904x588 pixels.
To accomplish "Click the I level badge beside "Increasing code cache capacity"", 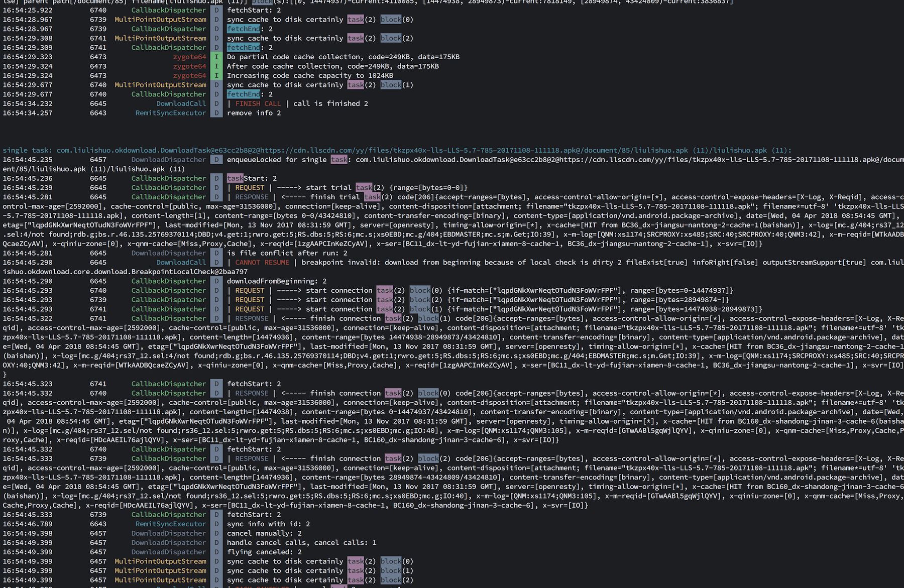I will coord(216,76).
